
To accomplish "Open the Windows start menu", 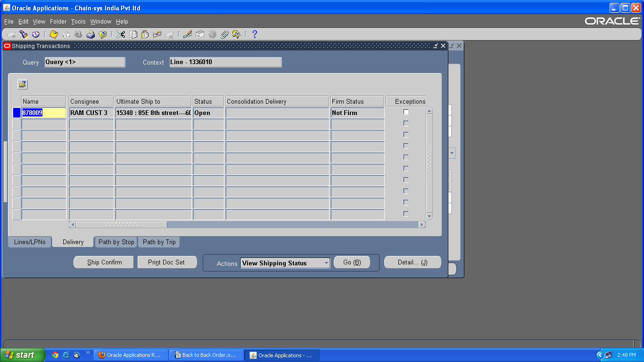I will (x=23, y=355).
